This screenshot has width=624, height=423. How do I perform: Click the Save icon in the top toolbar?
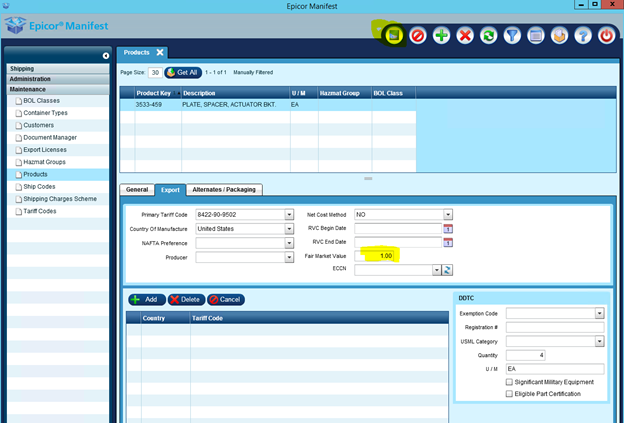pyautogui.click(x=394, y=36)
